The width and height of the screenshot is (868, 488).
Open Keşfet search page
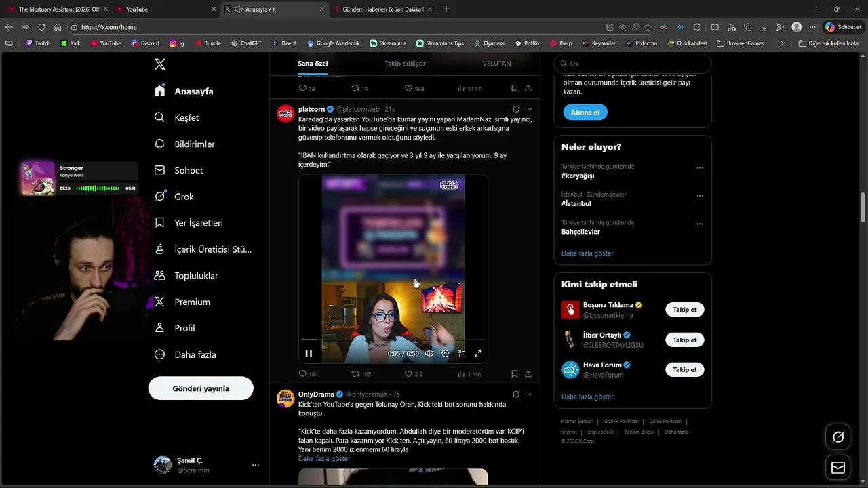point(177,117)
